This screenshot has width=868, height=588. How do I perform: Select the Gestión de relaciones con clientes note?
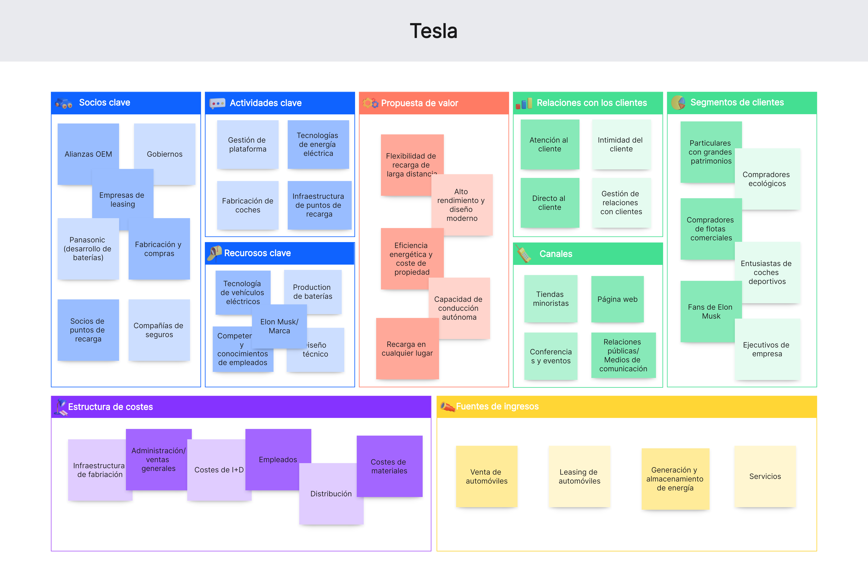[x=621, y=203]
